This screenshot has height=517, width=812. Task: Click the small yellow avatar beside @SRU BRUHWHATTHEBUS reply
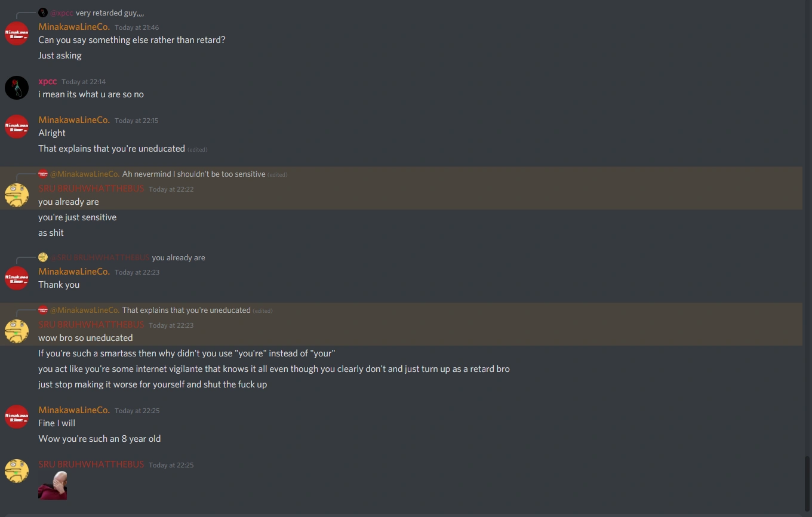(42, 257)
